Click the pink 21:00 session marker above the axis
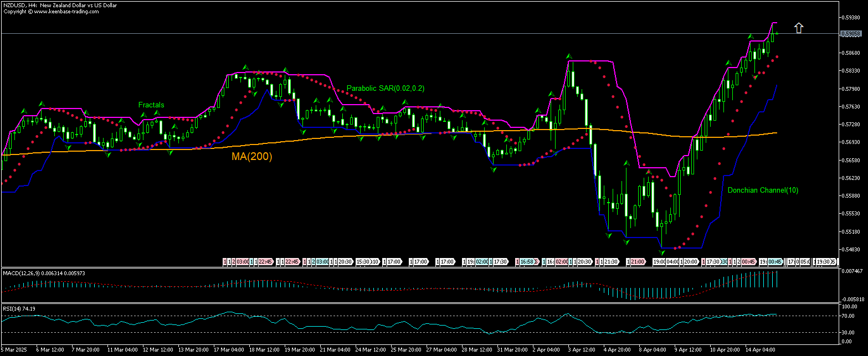Viewport: 868px width, 356px height. tap(638, 261)
